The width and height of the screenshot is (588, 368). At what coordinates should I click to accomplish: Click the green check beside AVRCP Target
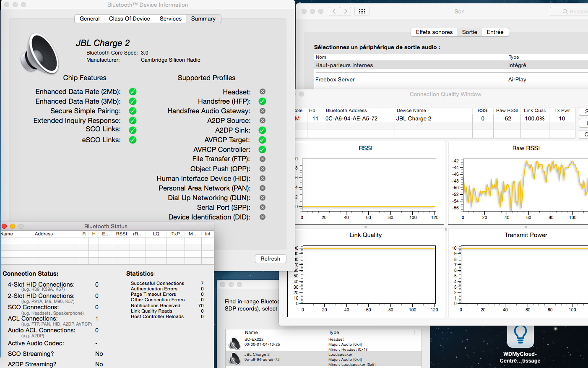coord(263,140)
